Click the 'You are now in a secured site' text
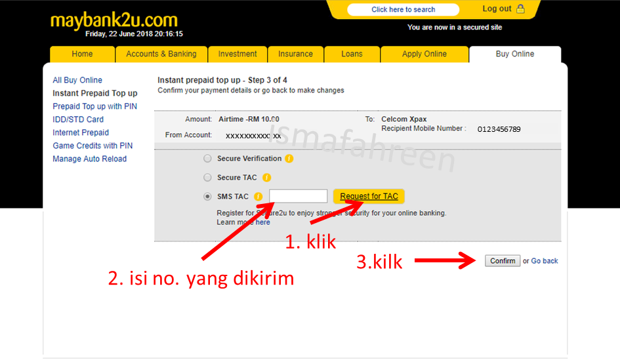Viewport: 620px width, 364px height. 455,28
